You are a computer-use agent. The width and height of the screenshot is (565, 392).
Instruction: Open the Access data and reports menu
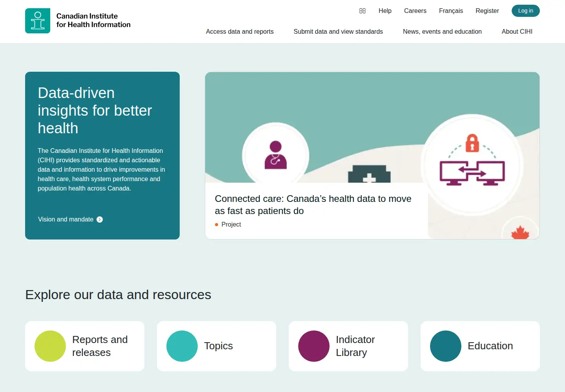pos(240,31)
